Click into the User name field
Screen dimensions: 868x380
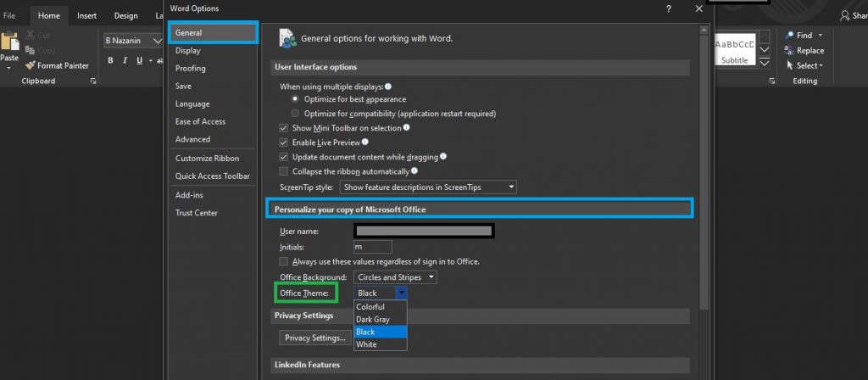click(x=424, y=231)
